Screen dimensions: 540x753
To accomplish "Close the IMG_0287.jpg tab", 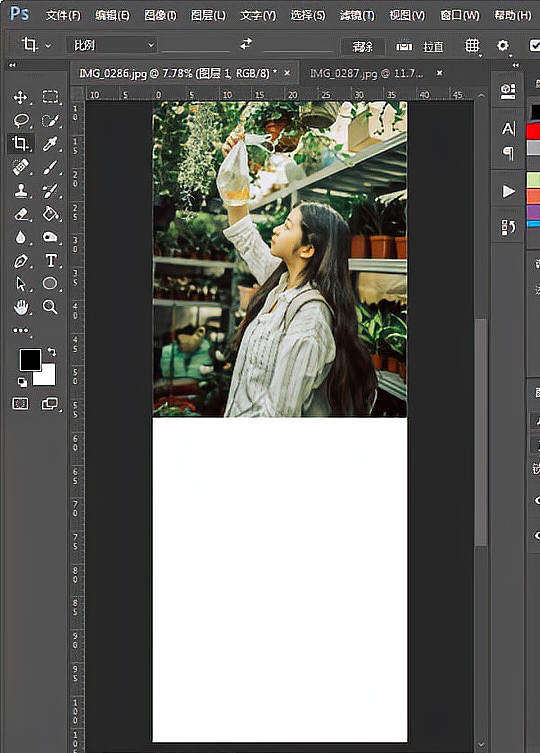I will (x=439, y=73).
